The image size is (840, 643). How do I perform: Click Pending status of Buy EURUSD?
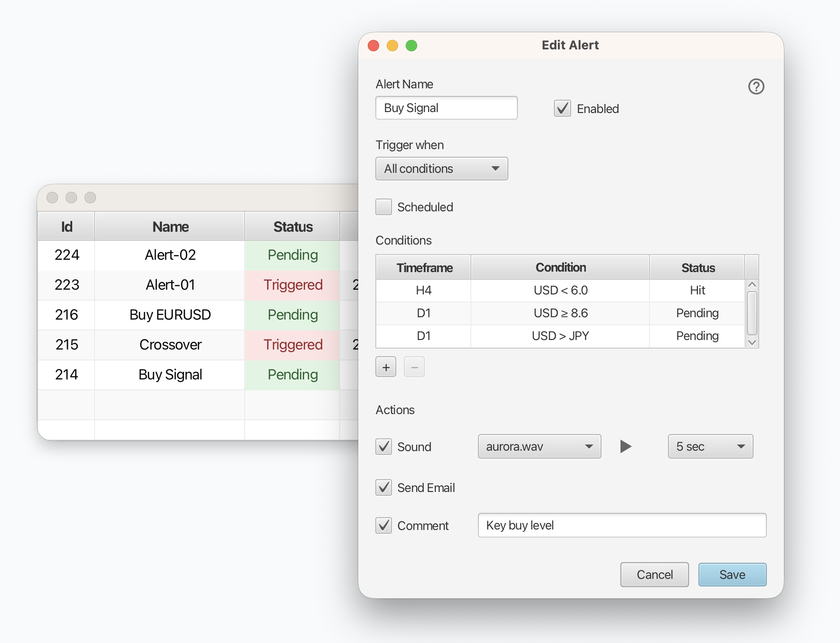pyautogui.click(x=293, y=315)
